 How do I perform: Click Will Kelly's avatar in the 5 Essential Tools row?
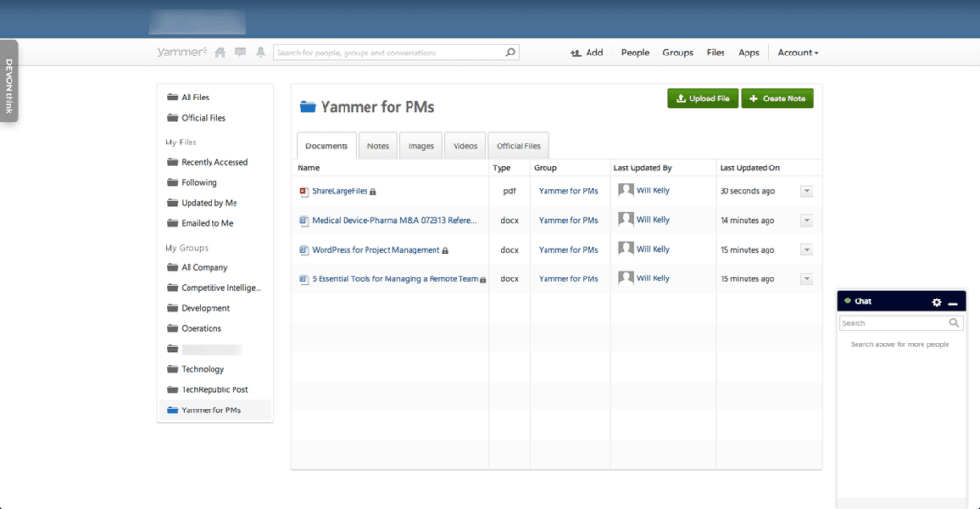point(626,277)
